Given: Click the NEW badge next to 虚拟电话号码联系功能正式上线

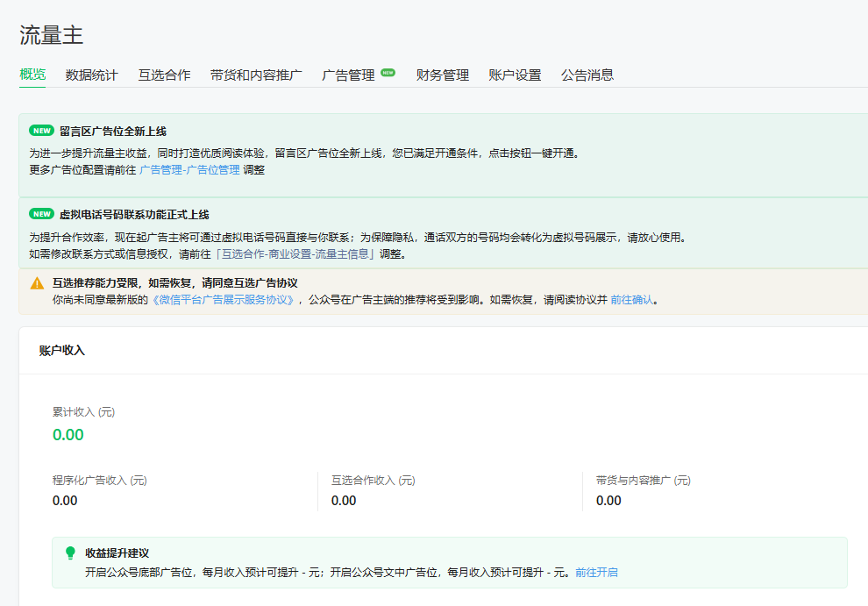Looking at the screenshot, I should coord(41,214).
